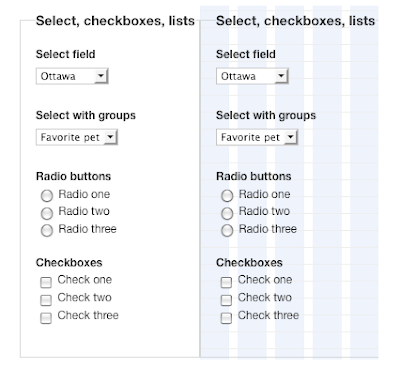Click 'Select with groups' label in right panel
This screenshot has width=400, height=368.
[266, 116]
